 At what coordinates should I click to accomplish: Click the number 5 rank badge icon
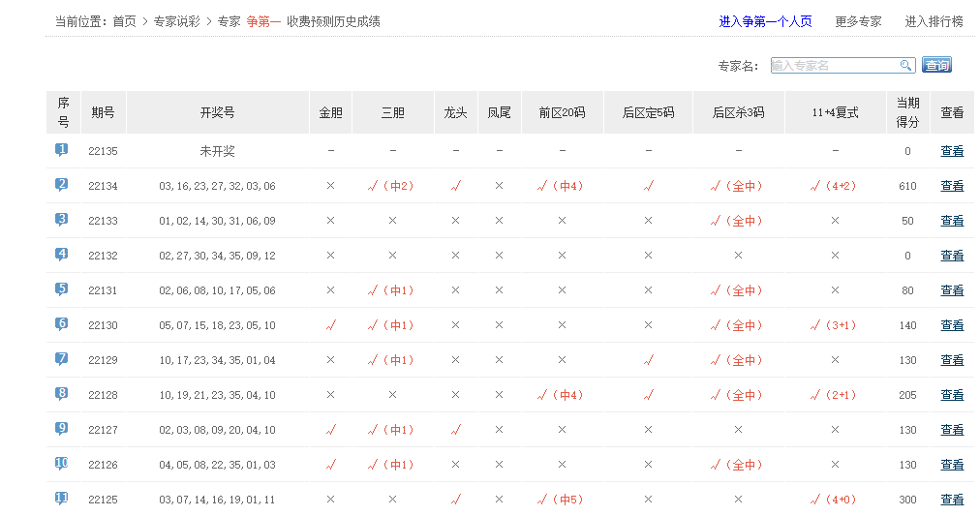[x=62, y=289]
